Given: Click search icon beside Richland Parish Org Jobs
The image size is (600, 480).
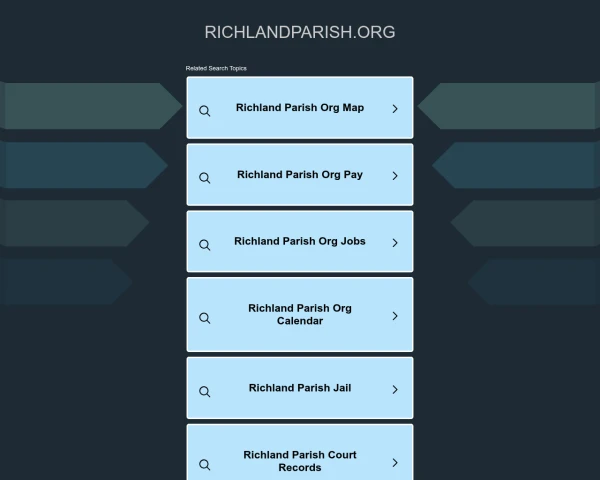Looking at the screenshot, I should click(204, 245).
